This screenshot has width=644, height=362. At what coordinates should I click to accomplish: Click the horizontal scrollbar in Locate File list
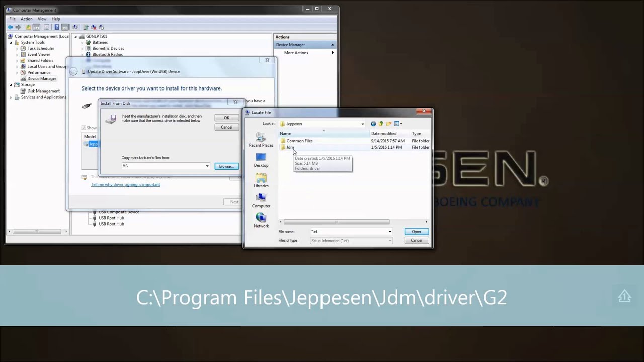pos(337,222)
